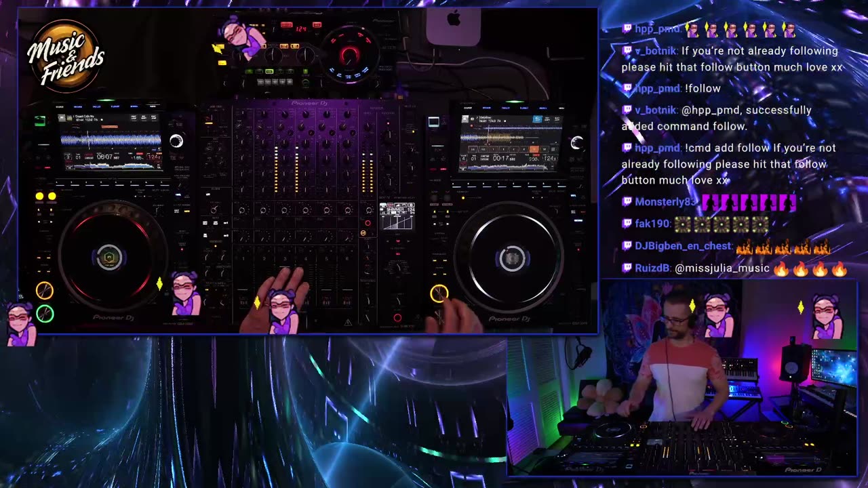
Task: Click the green PLAY/PAUSE button on left deck
Action: point(45,314)
